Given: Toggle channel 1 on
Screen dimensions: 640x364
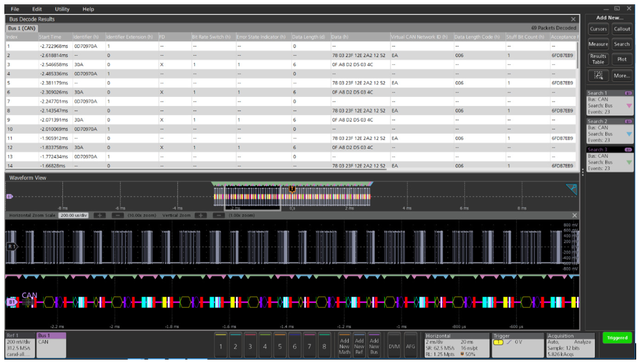Looking at the screenshot, I should (222, 345).
